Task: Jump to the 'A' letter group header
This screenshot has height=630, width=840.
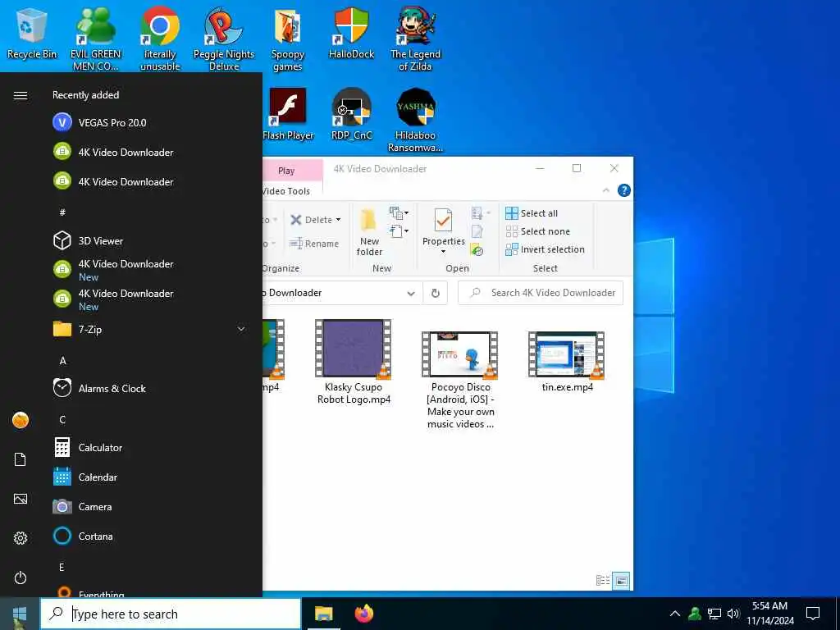Action: [62, 361]
